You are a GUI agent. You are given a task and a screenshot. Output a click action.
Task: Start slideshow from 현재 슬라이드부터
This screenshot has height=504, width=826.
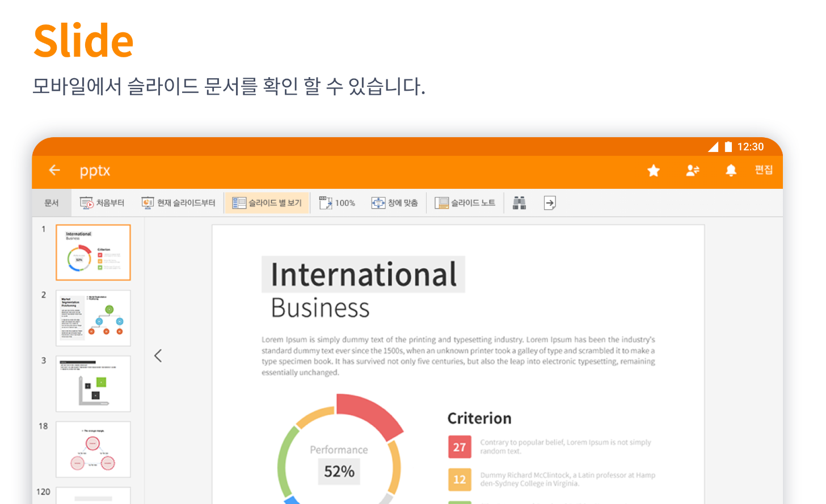(178, 203)
